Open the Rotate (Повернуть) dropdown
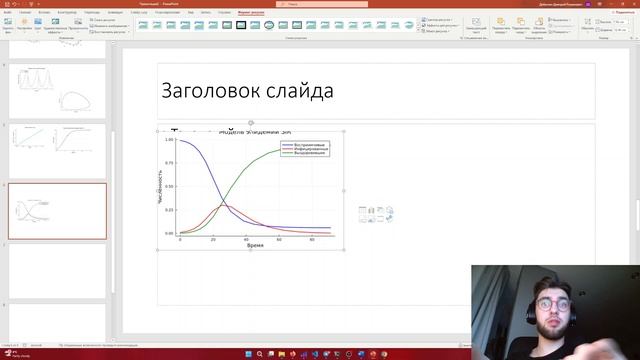The image size is (640, 360). click(560, 31)
